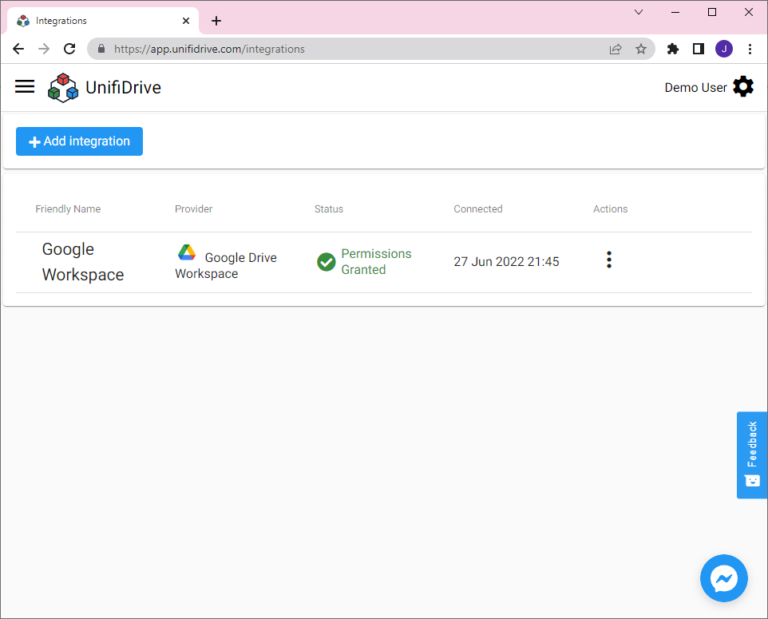Click the Friendly Name column header

click(68, 209)
